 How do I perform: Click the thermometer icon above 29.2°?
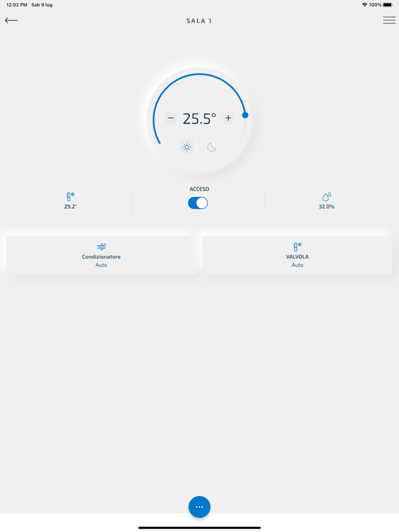(70, 197)
